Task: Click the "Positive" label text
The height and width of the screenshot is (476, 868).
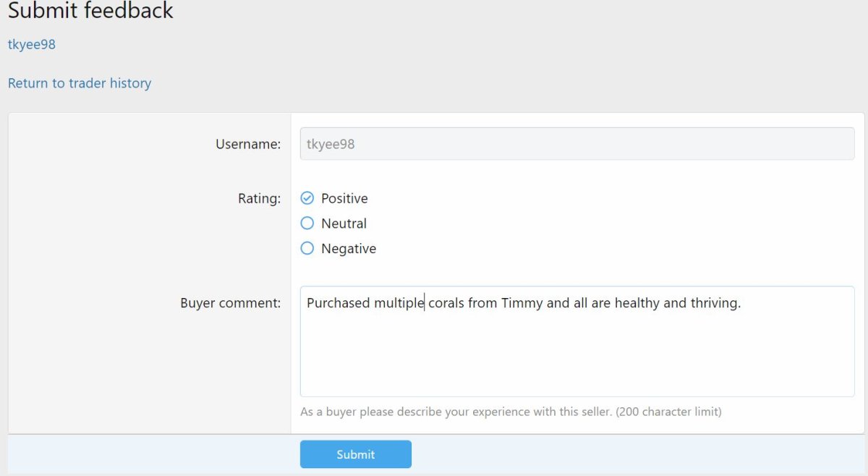Action: [344, 198]
